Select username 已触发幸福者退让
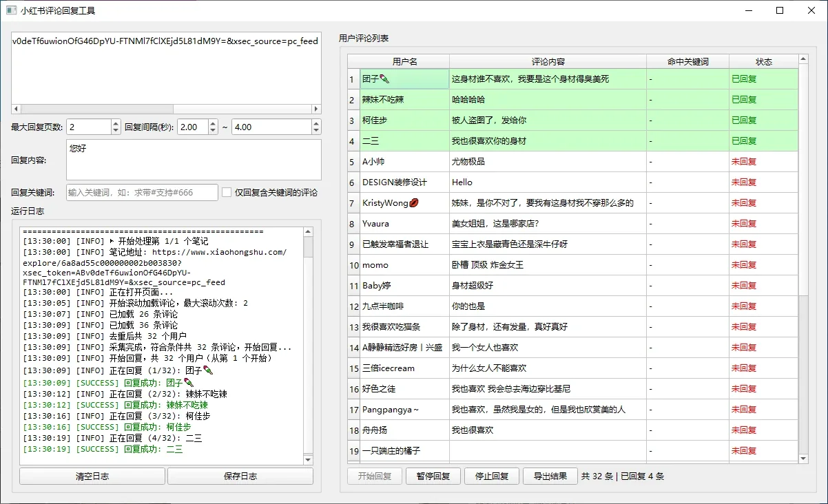This screenshot has width=828, height=504. 405,244
